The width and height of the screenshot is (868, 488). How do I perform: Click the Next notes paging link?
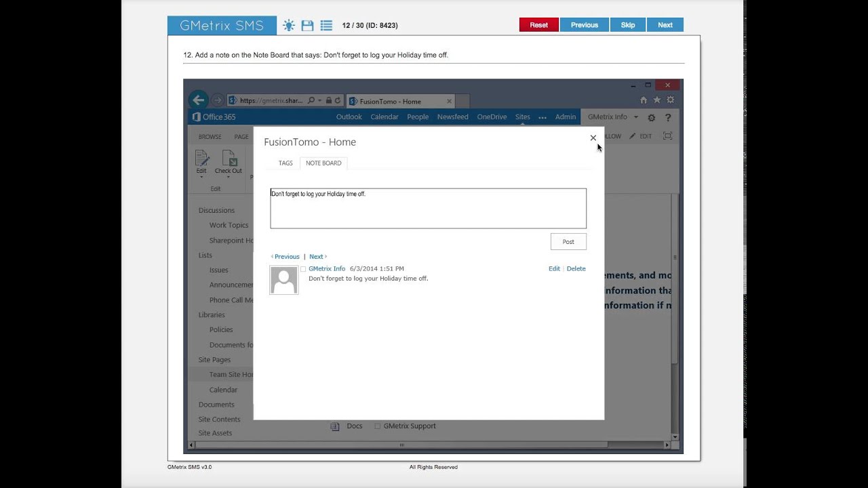(x=318, y=257)
